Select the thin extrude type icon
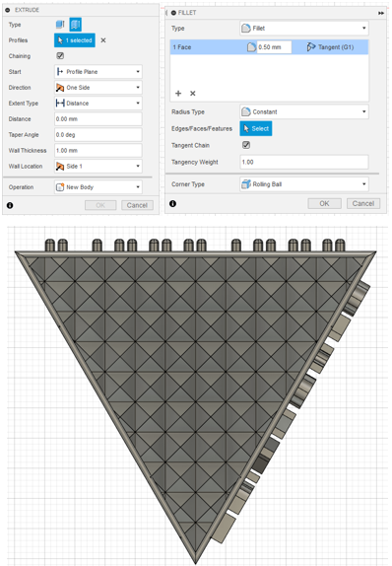This screenshot has height=566, width=392. 76,25
